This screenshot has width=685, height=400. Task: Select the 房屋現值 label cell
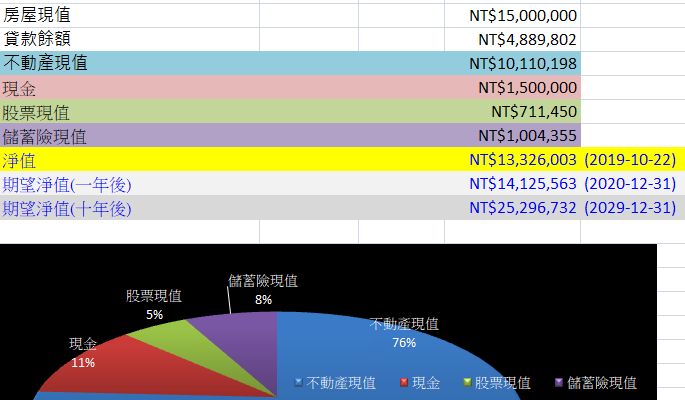click(x=129, y=16)
